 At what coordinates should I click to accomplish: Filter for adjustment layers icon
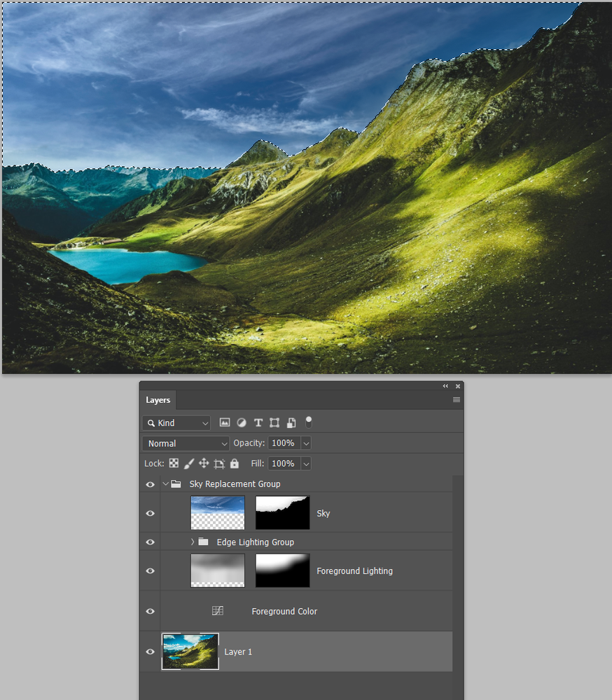[242, 423]
